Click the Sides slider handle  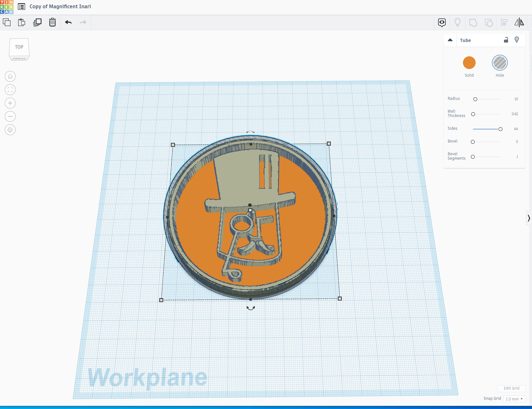(500, 129)
